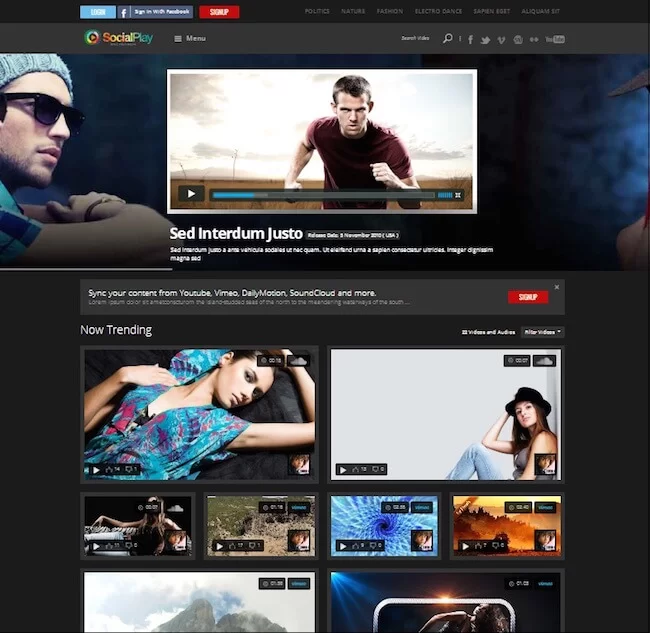Play the featured running man video

(191, 194)
